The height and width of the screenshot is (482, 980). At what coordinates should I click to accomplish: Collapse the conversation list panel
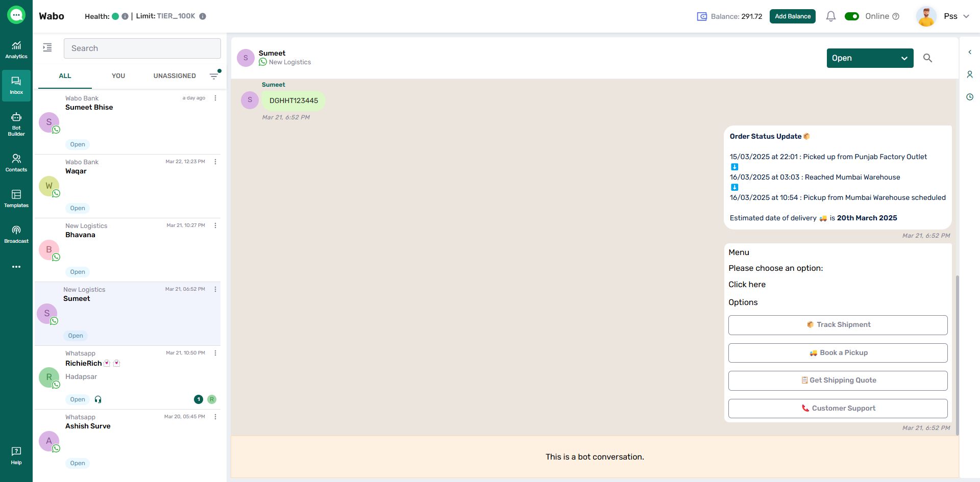point(47,47)
